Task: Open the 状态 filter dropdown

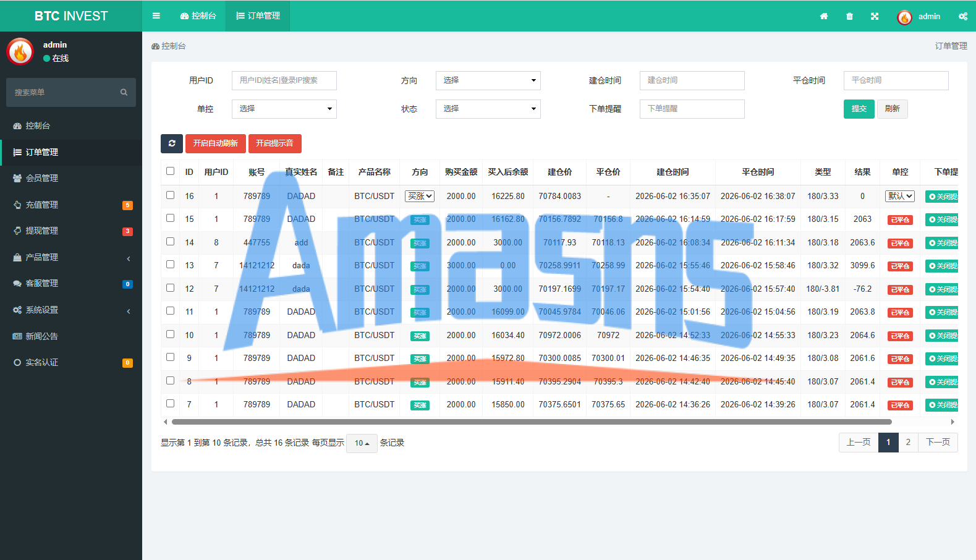Action: point(488,109)
